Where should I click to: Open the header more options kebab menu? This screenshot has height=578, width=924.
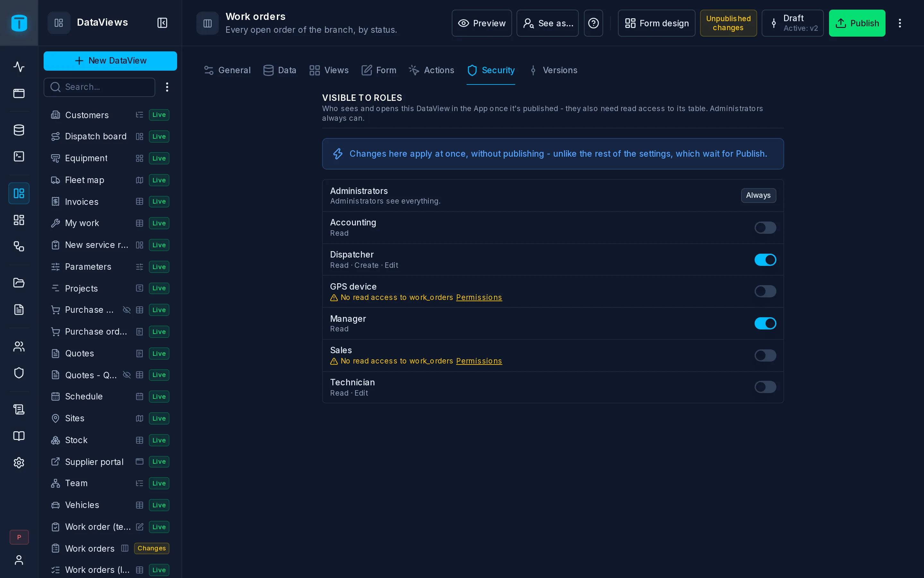[x=900, y=23]
